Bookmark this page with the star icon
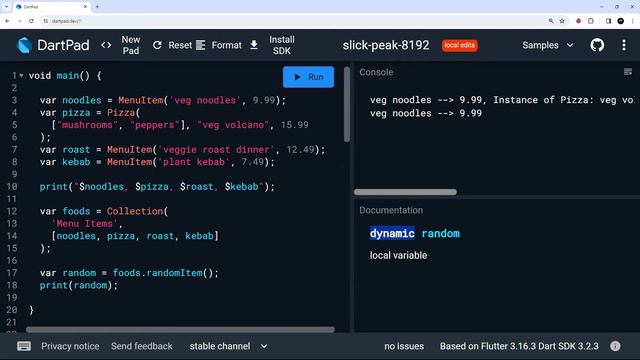This screenshot has width=640, height=360. (x=562, y=21)
